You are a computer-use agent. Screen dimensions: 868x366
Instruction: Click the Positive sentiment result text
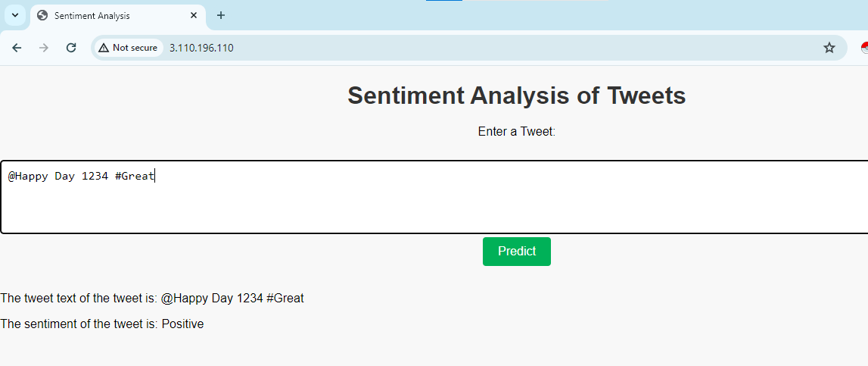coord(182,324)
